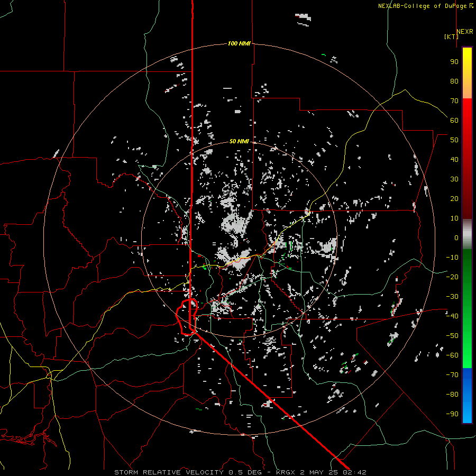Pick the gray zero-velocity color bar segment

(x=467, y=234)
